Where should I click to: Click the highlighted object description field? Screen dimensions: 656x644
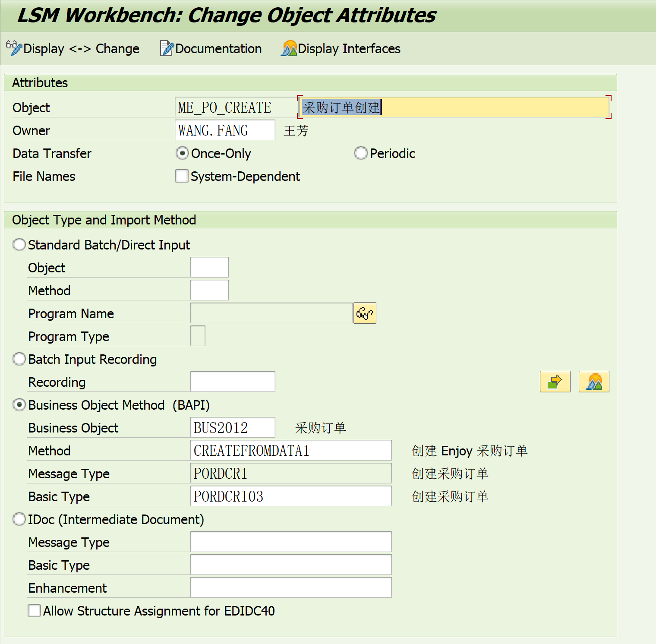point(453,107)
